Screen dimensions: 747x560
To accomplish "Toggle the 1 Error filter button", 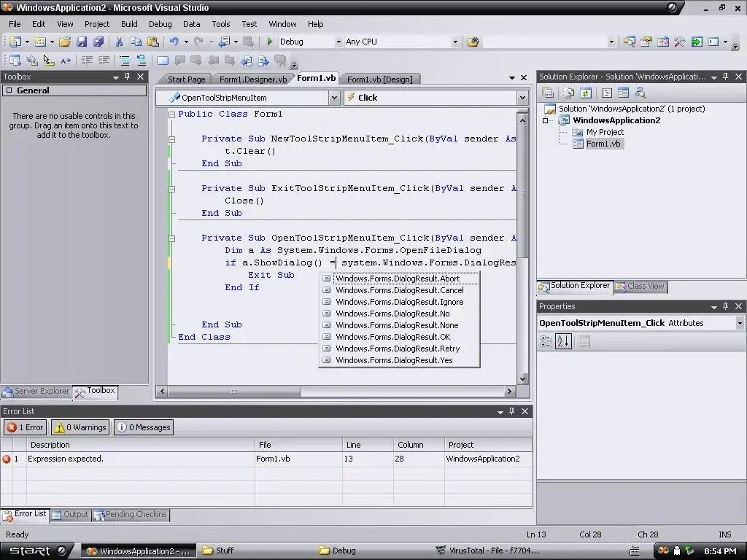I will point(26,427).
